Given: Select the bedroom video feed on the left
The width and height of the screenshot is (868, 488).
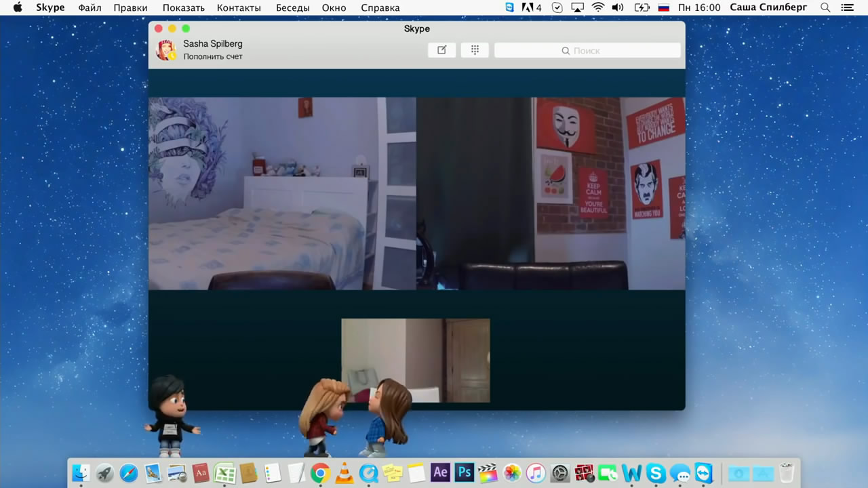Looking at the screenshot, I should pos(282,193).
